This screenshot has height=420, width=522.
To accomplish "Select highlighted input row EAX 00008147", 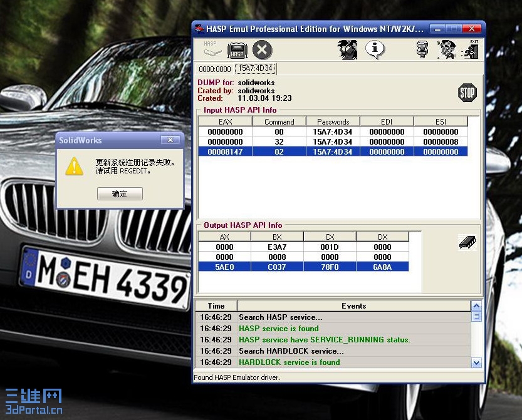I will point(333,151).
